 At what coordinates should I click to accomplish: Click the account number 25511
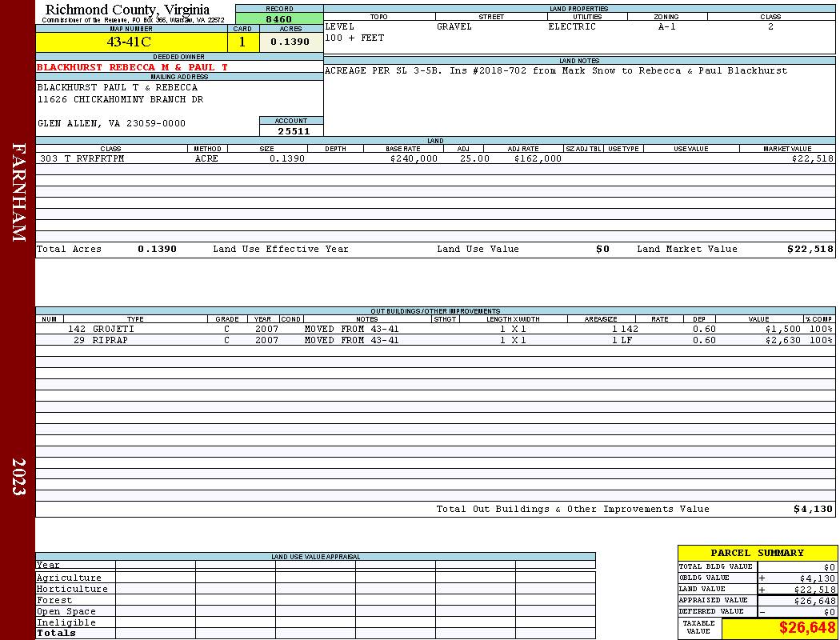point(294,131)
